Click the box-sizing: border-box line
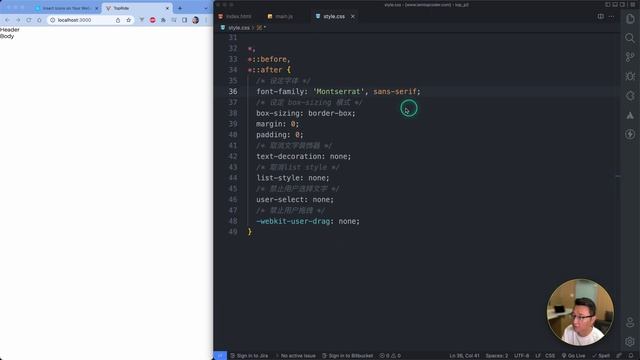The height and width of the screenshot is (360, 640). pyautogui.click(x=306, y=113)
